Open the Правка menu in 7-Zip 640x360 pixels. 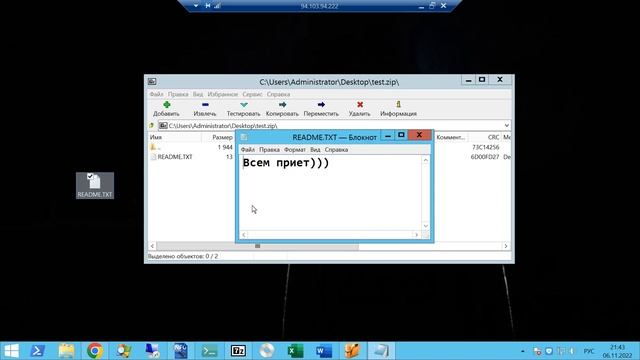[178, 94]
